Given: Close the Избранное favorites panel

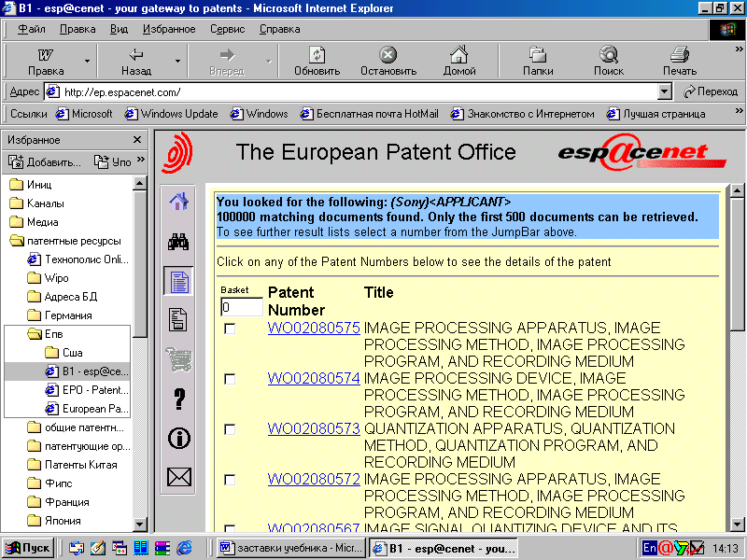Looking at the screenshot, I should tap(137, 139).
